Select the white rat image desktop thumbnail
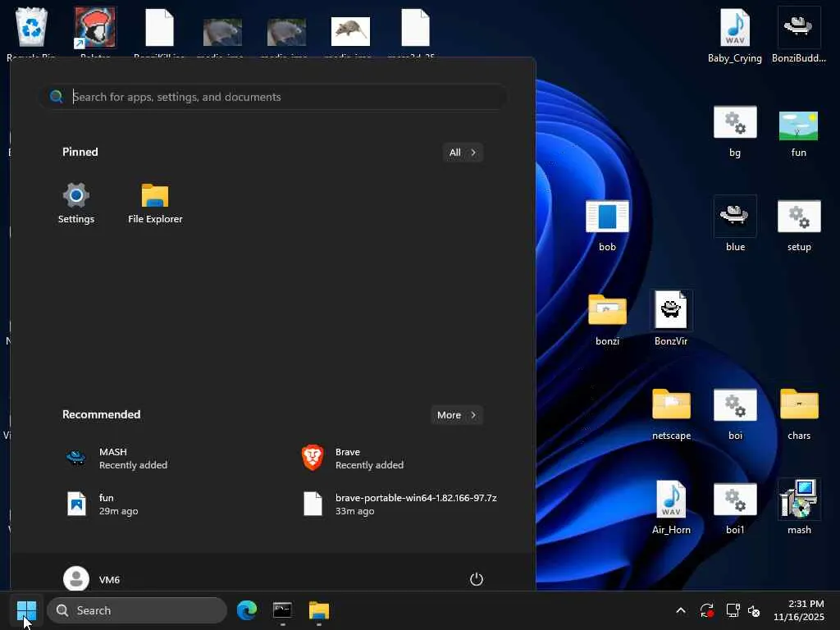Viewport: 840px width, 630px height. (x=350, y=31)
